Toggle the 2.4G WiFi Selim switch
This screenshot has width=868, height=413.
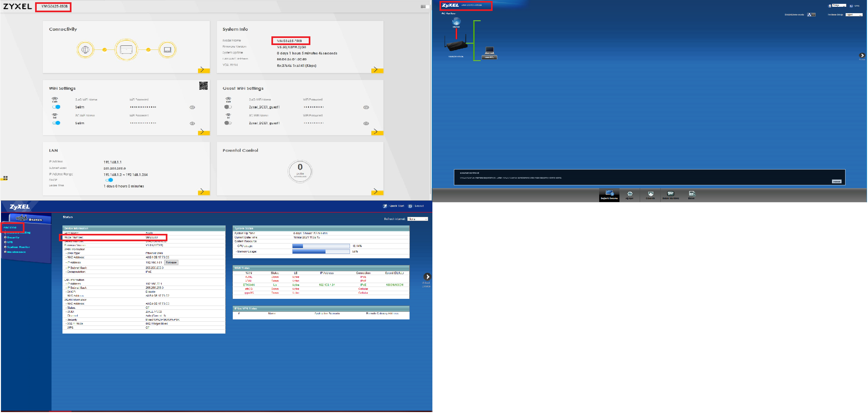pos(56,107)
